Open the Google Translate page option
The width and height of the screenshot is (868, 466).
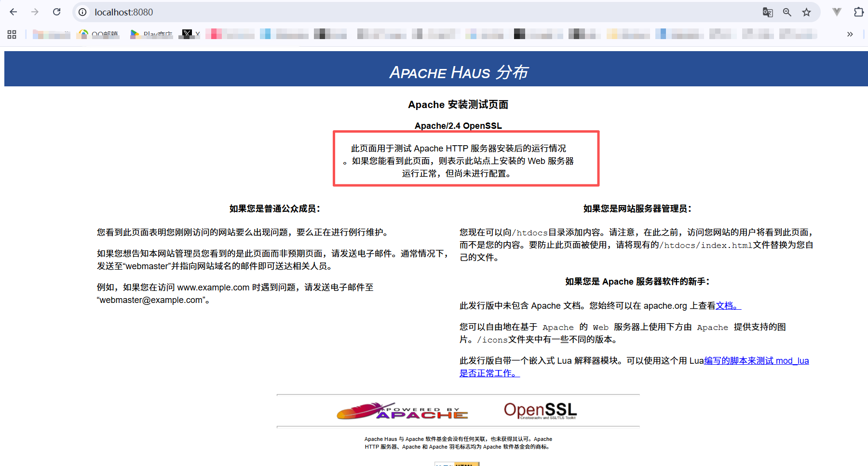point(768,12)
